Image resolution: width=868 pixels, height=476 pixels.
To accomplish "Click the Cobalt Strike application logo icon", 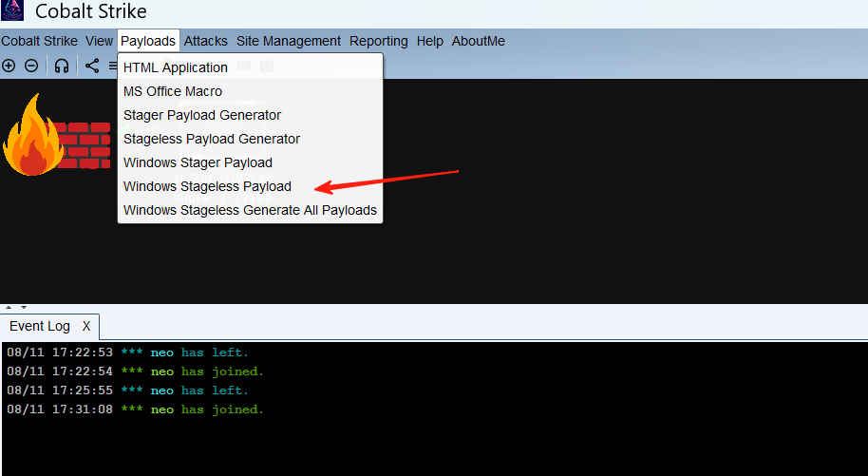I will coord(12,10).
